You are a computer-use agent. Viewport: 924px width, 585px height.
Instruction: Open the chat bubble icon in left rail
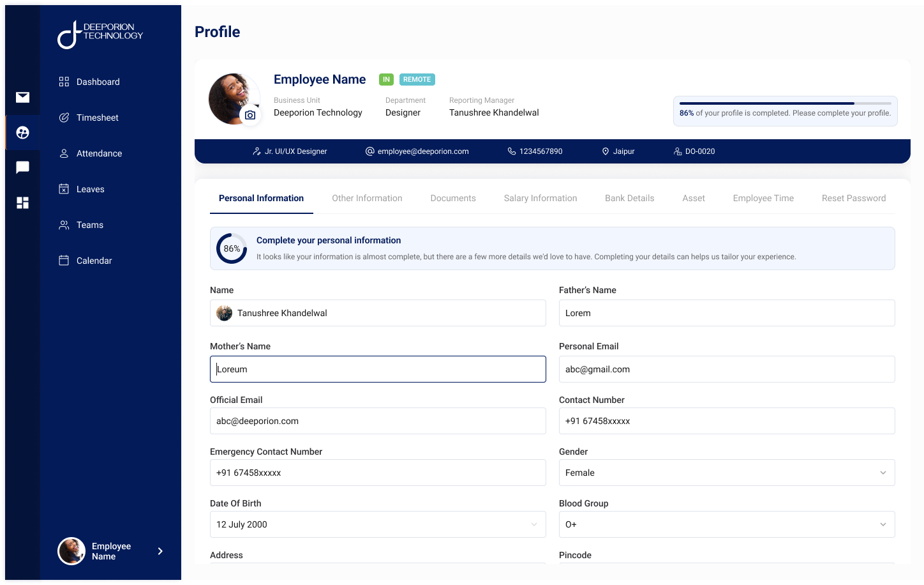22,167
